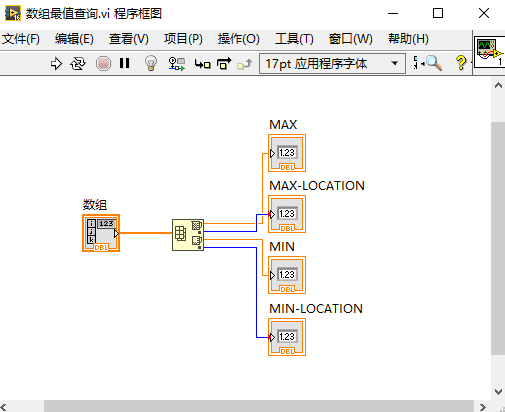Select the blue wire to MIN-LOCATION
Viewport: 505px width, 412px height.
point(256,292)
